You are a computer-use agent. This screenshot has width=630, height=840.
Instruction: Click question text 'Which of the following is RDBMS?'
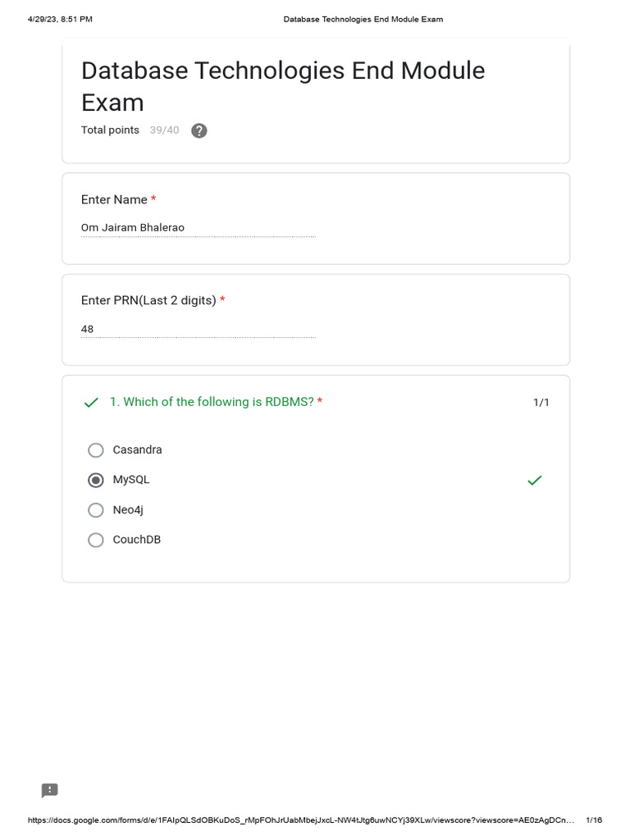click(x=218, y=402)
